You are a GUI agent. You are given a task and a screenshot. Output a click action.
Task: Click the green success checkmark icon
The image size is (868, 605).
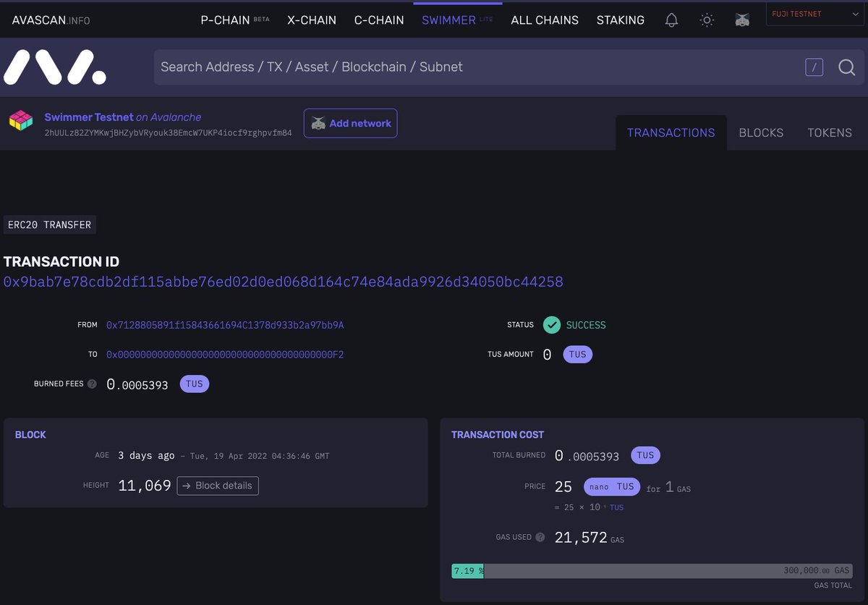pos(552,325)
